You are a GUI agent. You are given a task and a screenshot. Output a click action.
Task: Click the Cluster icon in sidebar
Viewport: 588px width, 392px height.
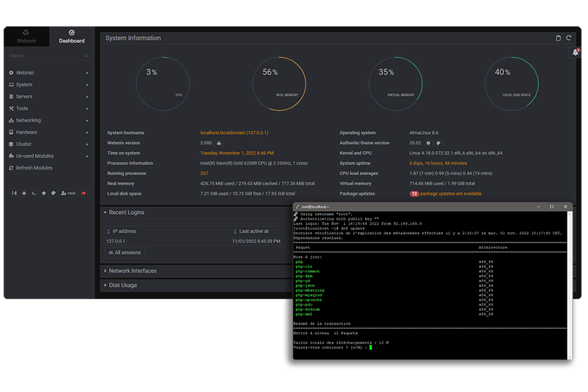[11, 144]
